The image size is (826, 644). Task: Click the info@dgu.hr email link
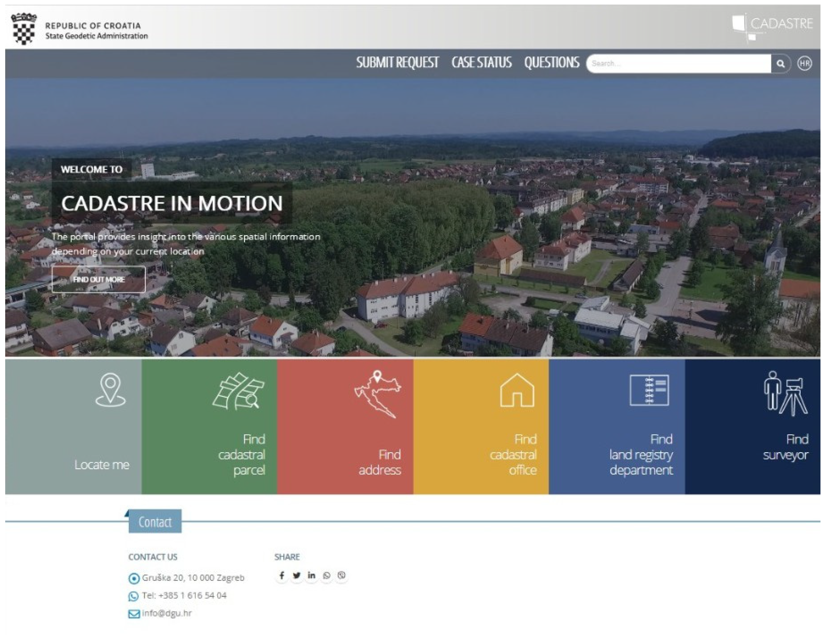point(167,613)
